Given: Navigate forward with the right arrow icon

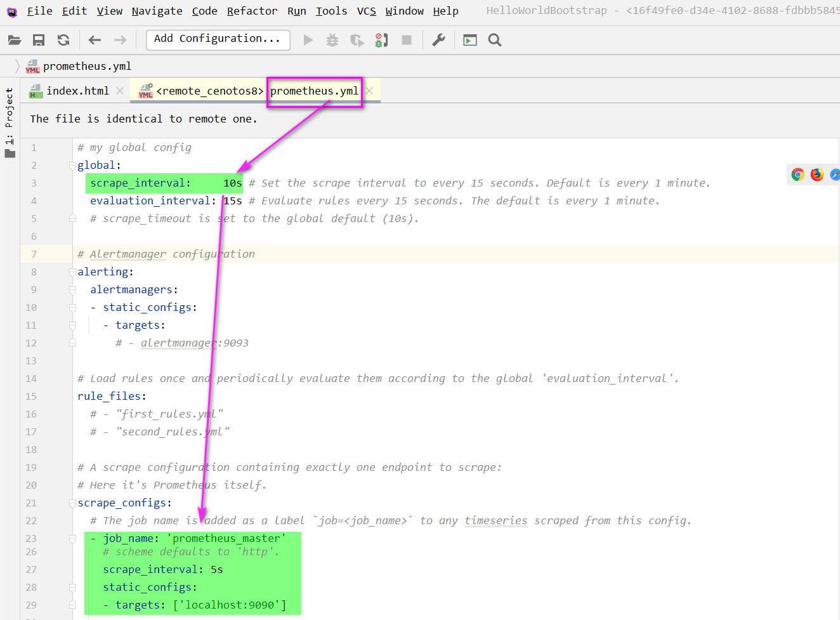Looking at the screenshot, I should point(120,40).
